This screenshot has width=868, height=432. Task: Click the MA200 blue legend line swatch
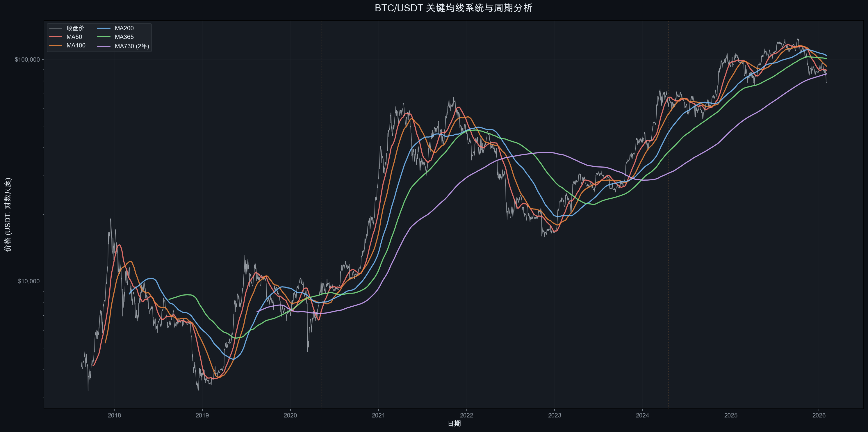click(104, 28)
